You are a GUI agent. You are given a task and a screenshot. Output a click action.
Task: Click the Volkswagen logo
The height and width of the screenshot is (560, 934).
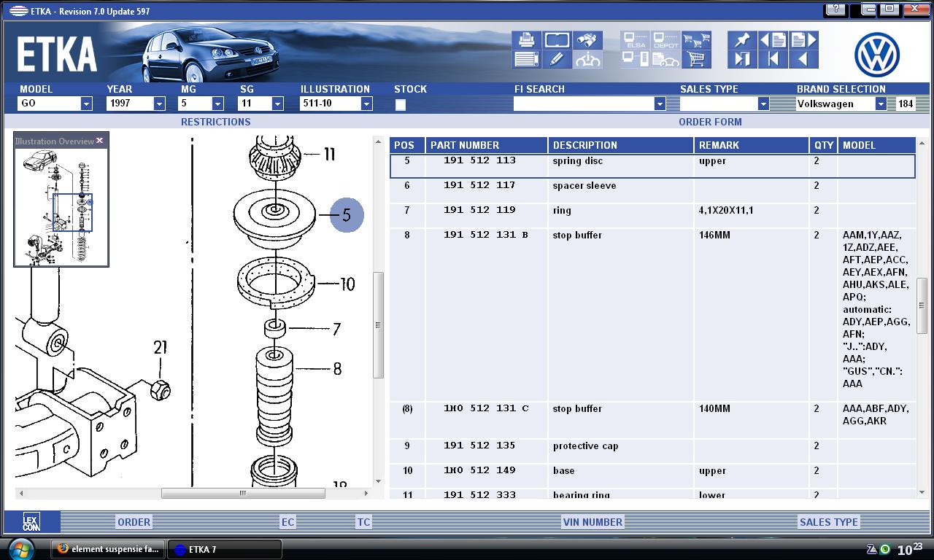877,55
